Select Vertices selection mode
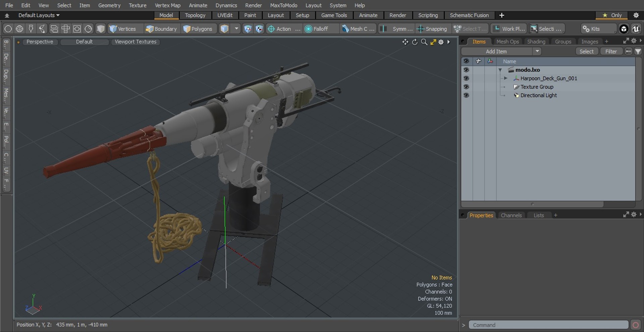 [x=122, y=29]
